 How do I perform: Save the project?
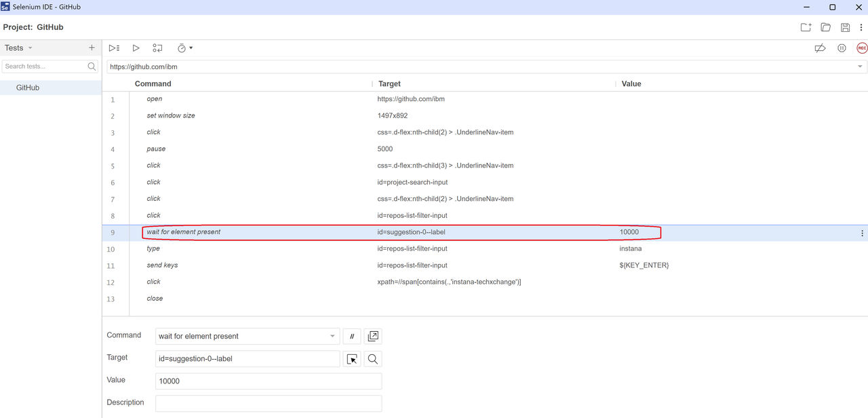coord(845,27)
